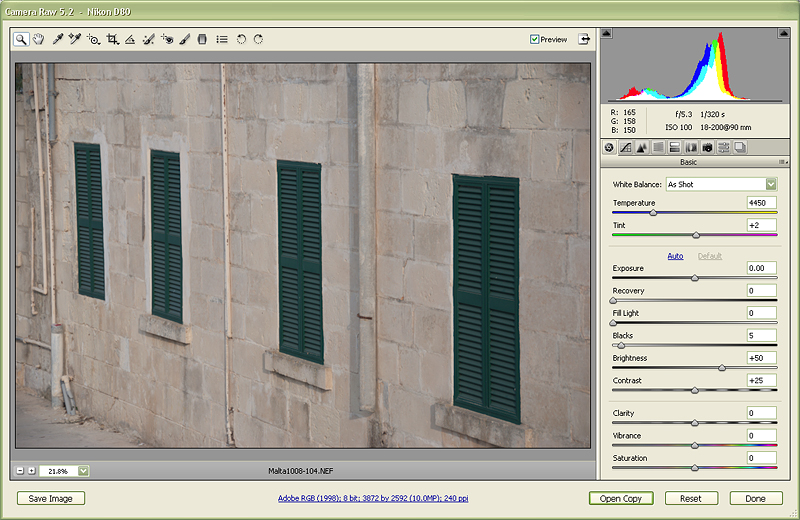The height and width of the screenshot is (520, 800).
Task: Open the zoom level dropdown
Action: [83, 471]
